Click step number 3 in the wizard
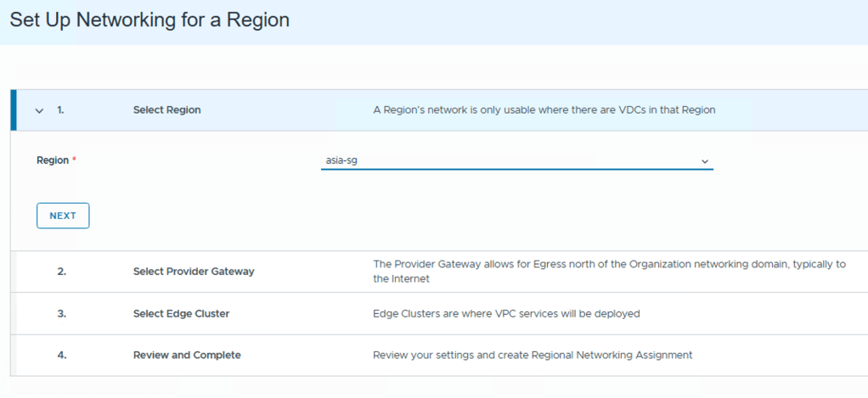868x398 pixels. tap(61, 313)
